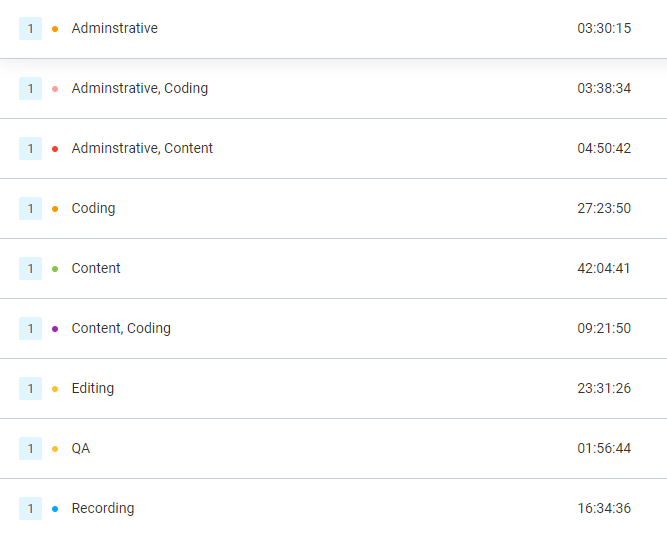
Task: Select the Adminstrative entry label
Action: (x=114, y=28)
